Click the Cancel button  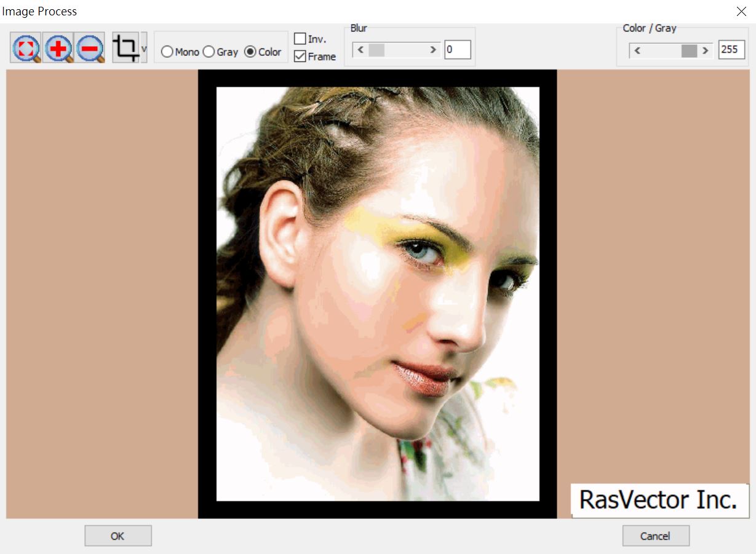click(656, 536)
